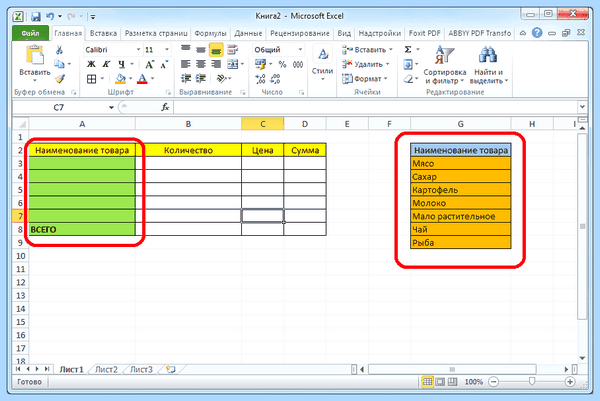
Task: Align cell content to middle
Action: point(201,49)
